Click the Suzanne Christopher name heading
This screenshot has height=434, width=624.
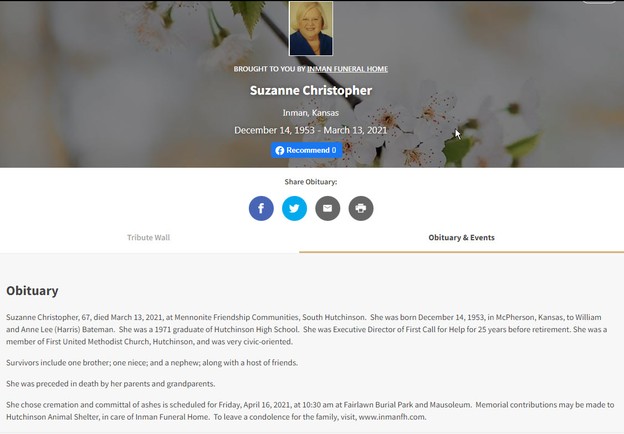pyautogui.click(x=311, y=90)
